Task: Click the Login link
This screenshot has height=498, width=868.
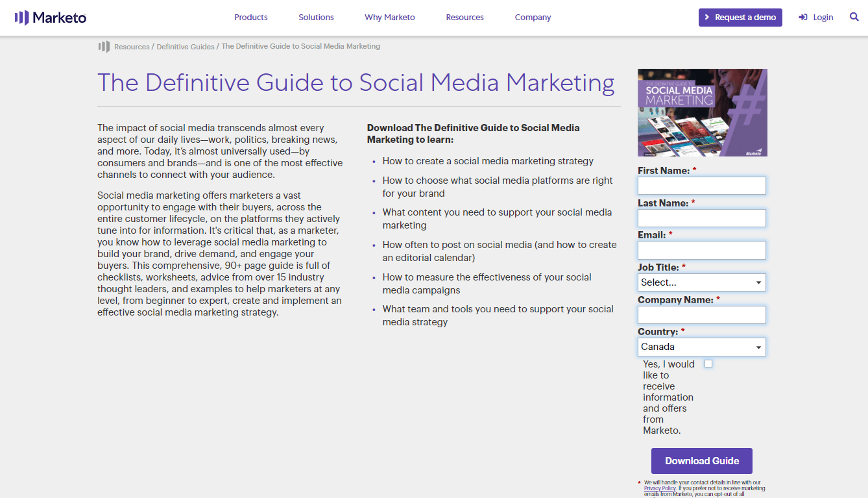Action: 816,18
